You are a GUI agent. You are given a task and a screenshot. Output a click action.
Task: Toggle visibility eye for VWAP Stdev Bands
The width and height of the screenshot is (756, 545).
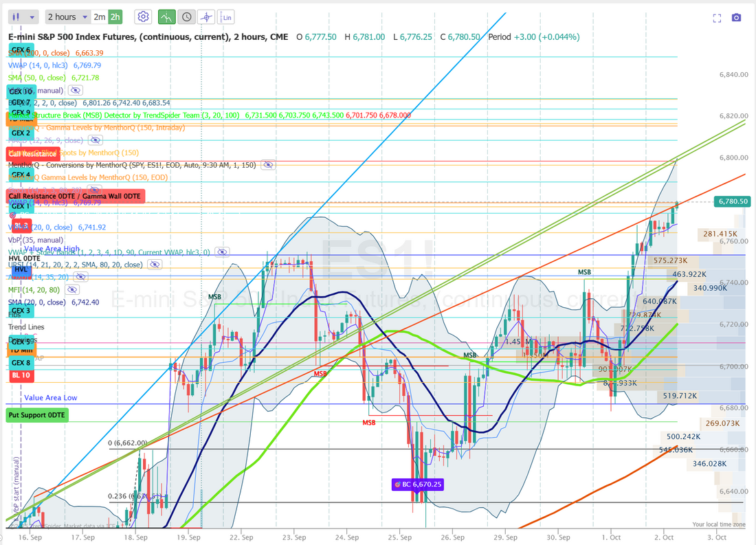click(222, 252)
